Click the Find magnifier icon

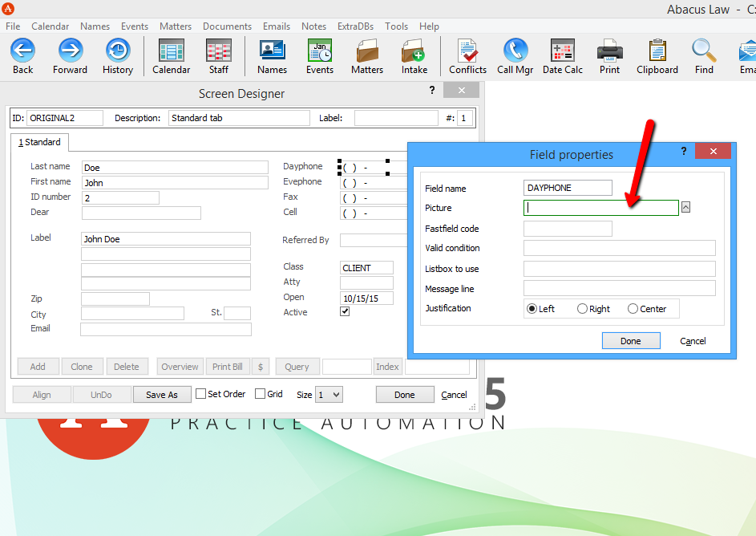coord(704,51)
